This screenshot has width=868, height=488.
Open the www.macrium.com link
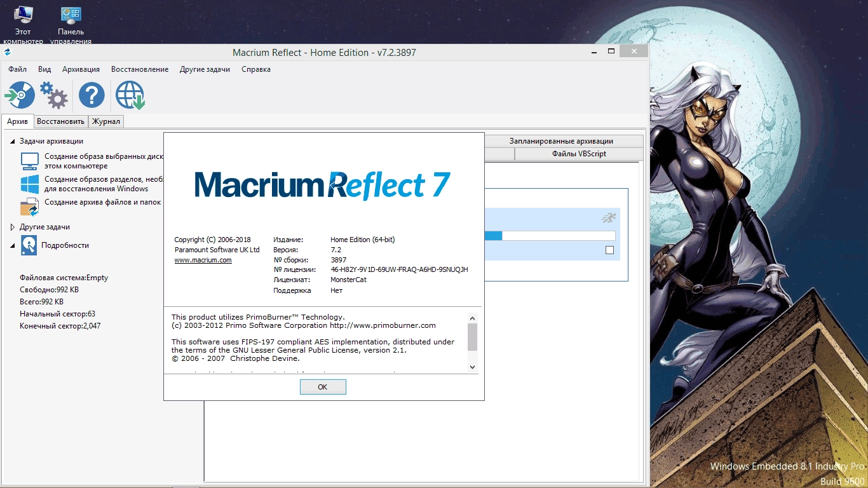(203, 261)
